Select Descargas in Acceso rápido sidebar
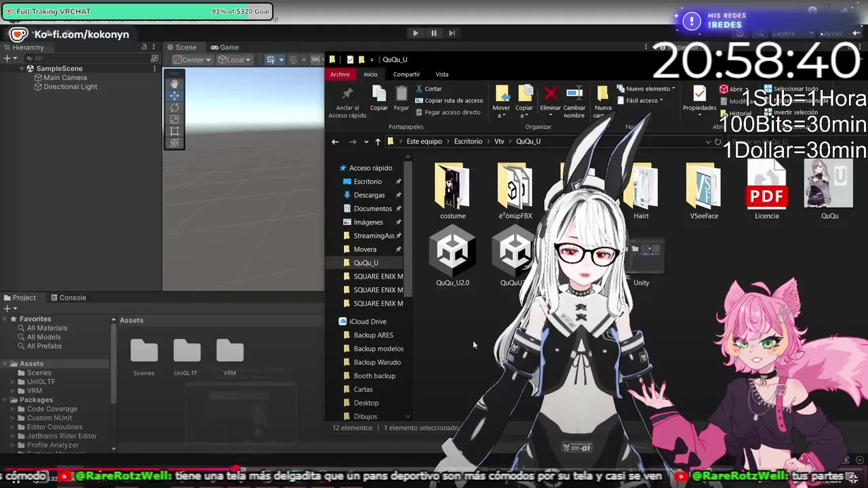Viewport: 868px width, 488px height. [369, 195]
